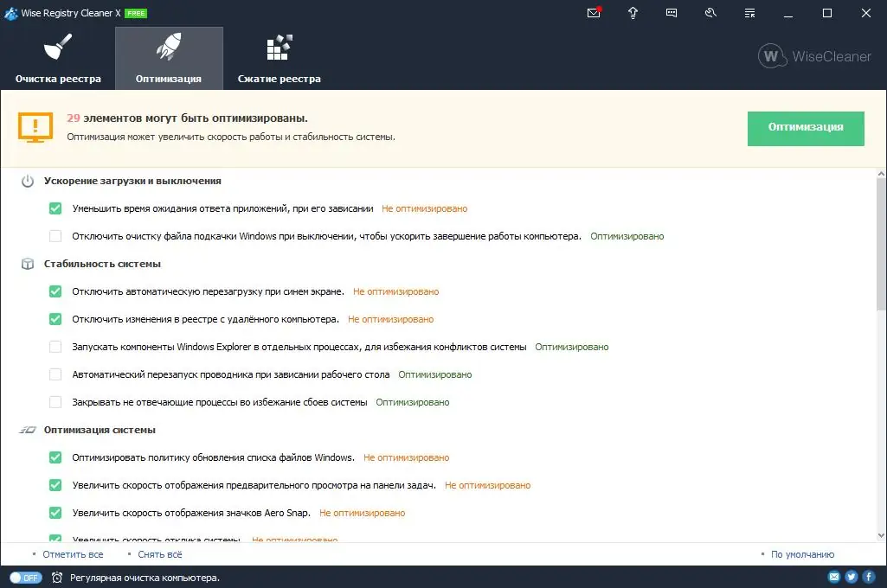
Task: Open the Facebook icon in status bar
Action: click(x=868, y=576)
